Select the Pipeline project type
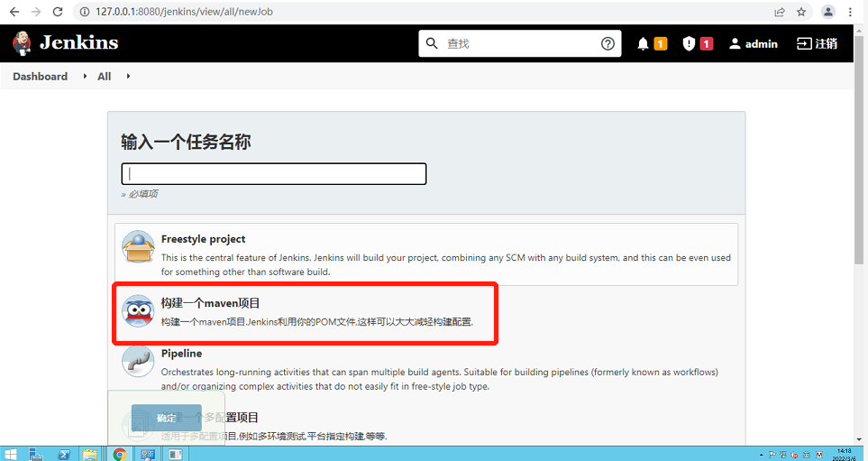The width and height of the screenshot is (868, 461). coord(426,370)
